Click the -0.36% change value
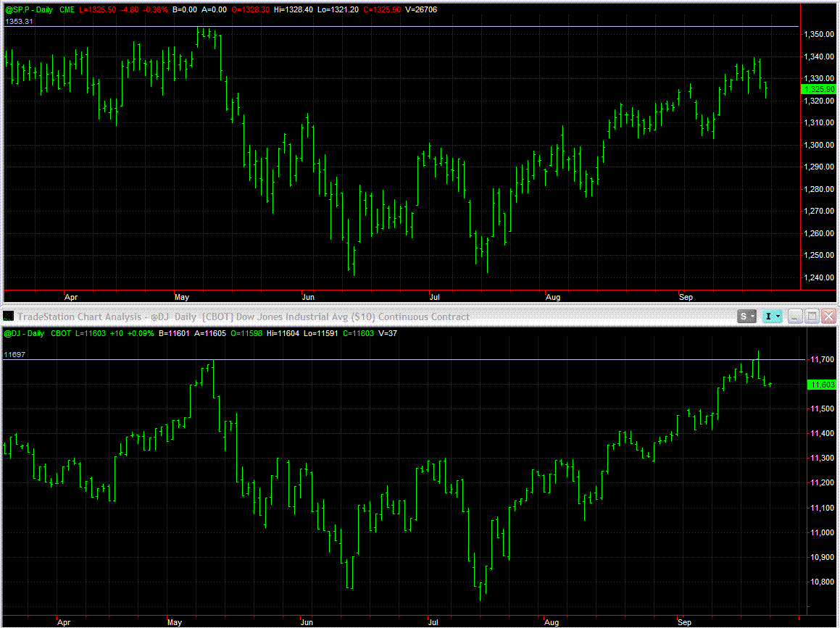This screenshot has width=840, height=628. 155,9
